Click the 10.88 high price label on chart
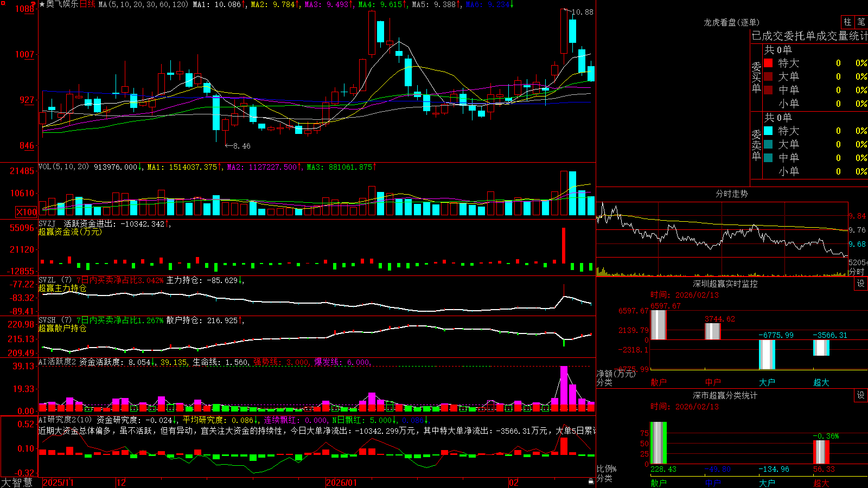Viewport: 868px width, 488px height. click(583, 12)
